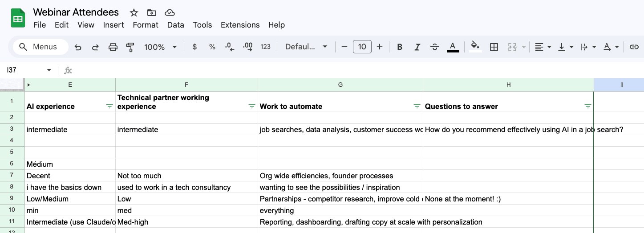The image size is (644, 233).
Task: Print the spreadsheet
Action: tap(113, 47)
